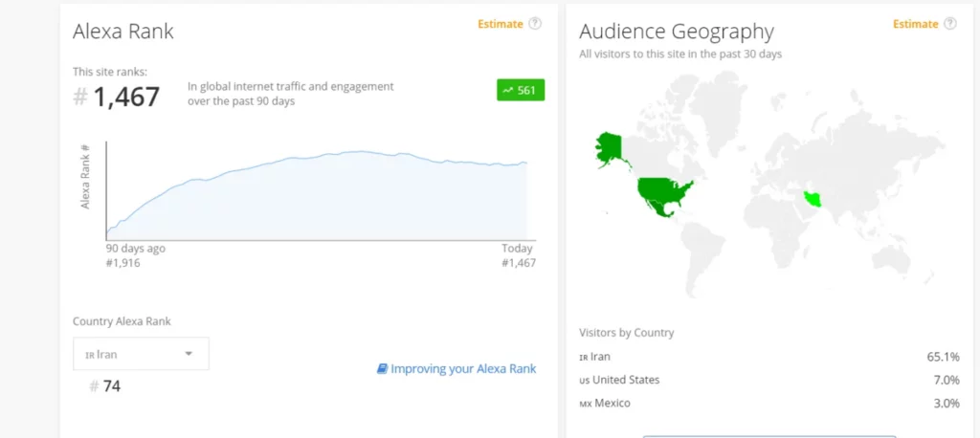980x438 pixels.
Task: Open Improving your Alexa Rank link
Action: [x=463, y=368]
